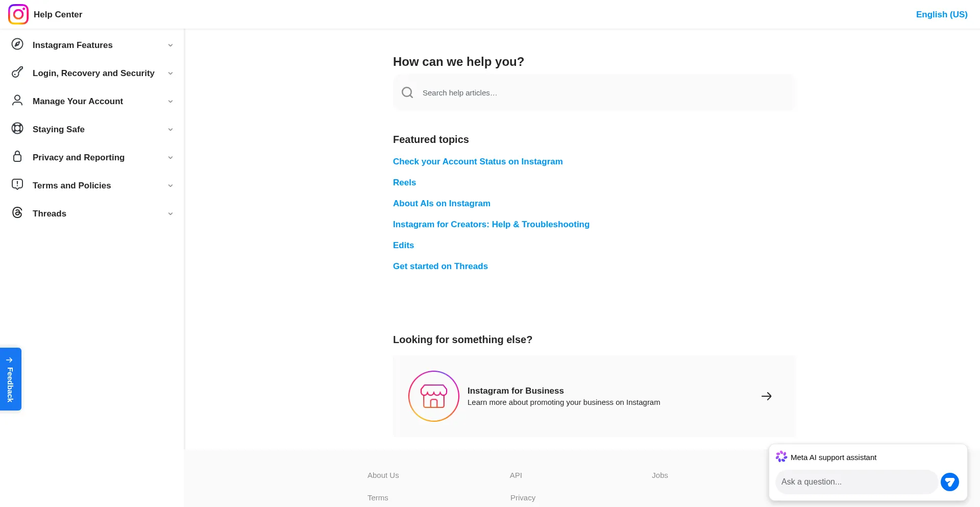Expand the Privacy and Reporting chevron
This screenshot has width=980, height=507.
[170, 158]
